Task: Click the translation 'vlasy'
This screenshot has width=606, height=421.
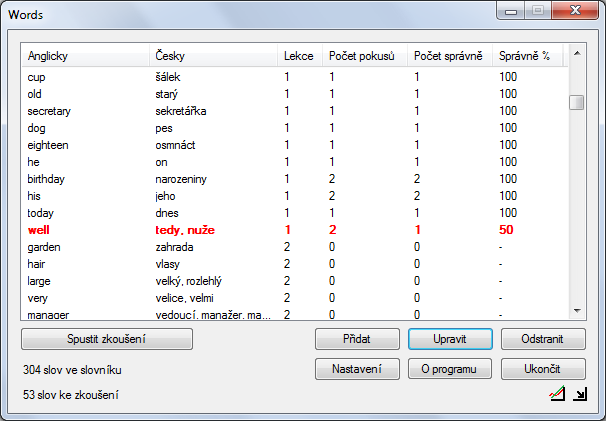Action: tap(168, 264)
